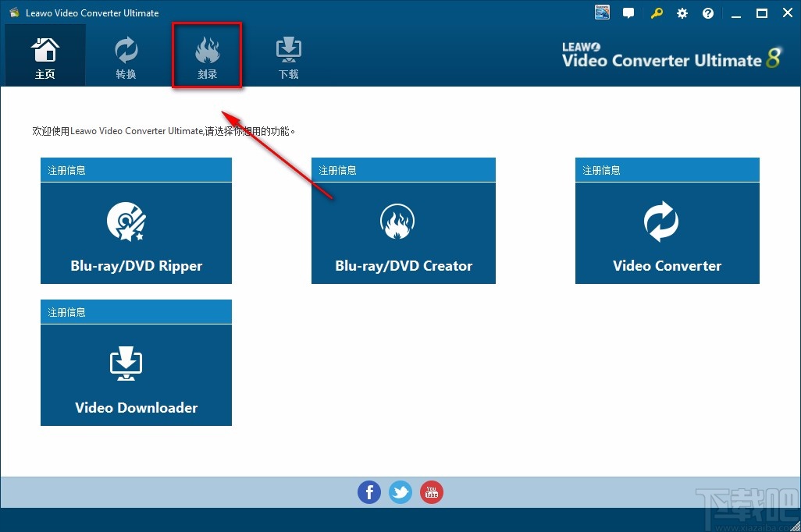
Task: Switch to the 主页 (Home) tab
Action: (x=44, y=53)
